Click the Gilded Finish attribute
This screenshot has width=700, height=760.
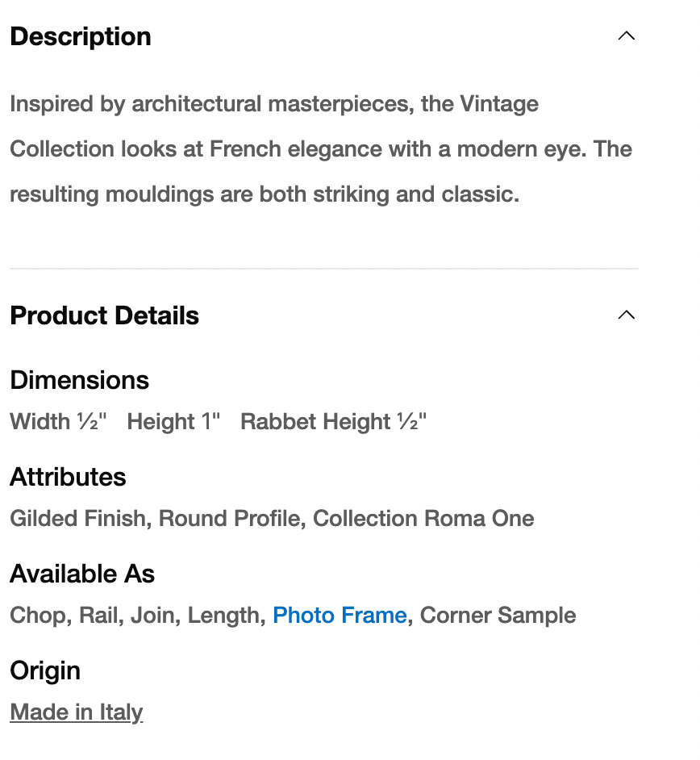79,519
